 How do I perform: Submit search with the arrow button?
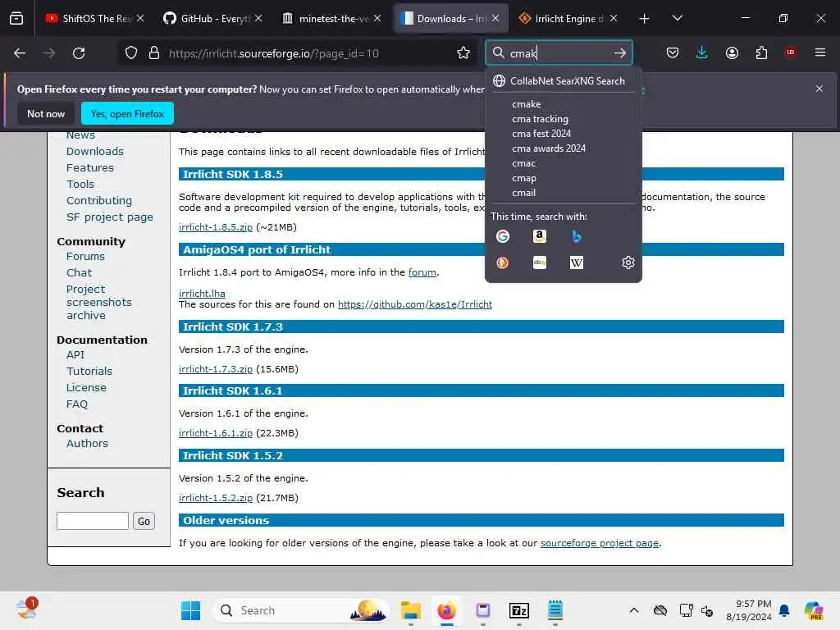coord(620,53)
